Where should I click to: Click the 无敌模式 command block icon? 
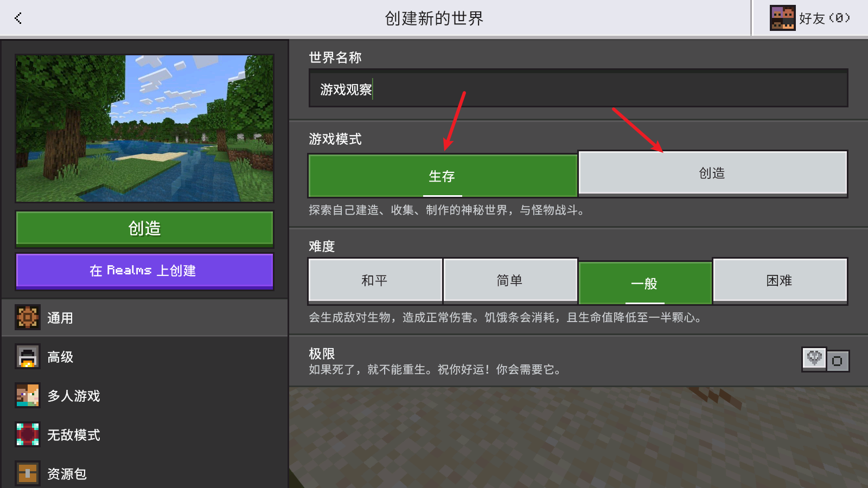point(28,435)
